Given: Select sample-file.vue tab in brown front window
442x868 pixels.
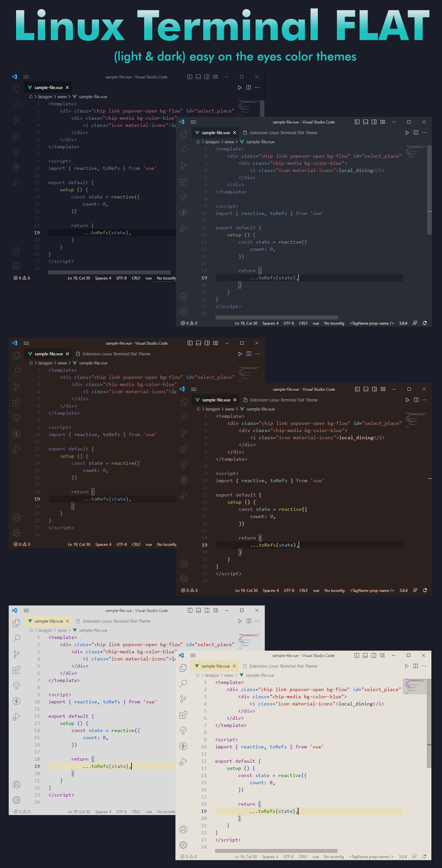Looking at the screenshot, I should (x=216, y=400).
